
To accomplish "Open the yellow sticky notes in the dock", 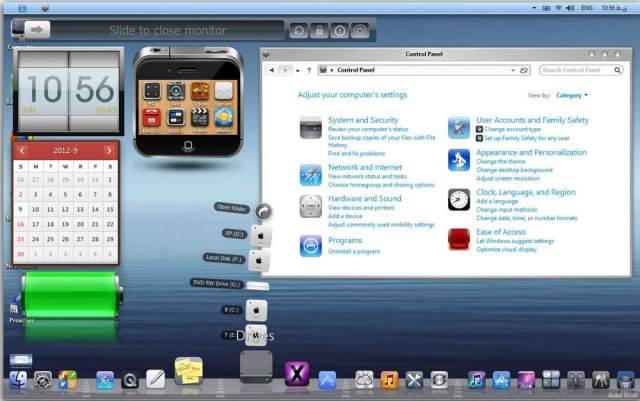I will pos(189,371).
